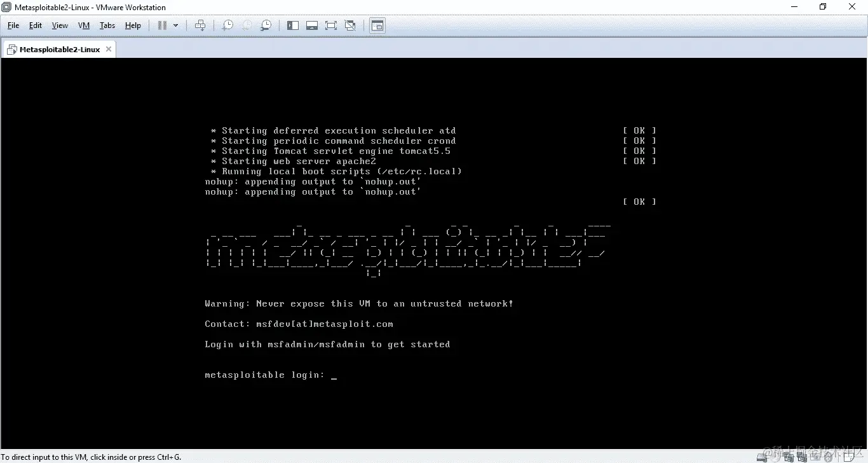Click the 'To direct input to this VM' status message
868x463 pixels.
(91, 457)
